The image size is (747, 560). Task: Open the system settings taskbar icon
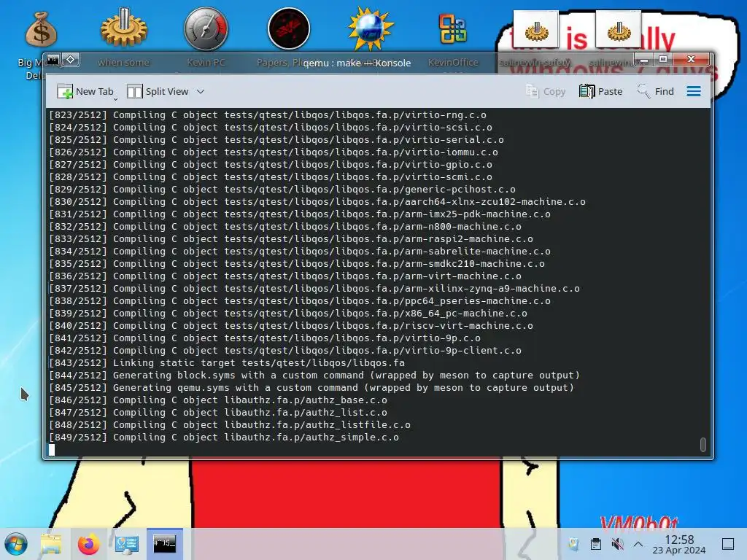tap(127, 544)
